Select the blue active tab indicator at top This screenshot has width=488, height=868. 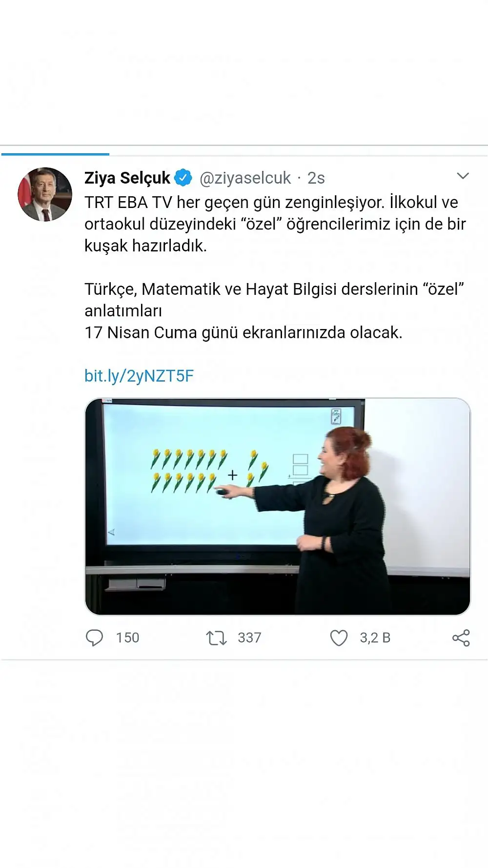55,154
